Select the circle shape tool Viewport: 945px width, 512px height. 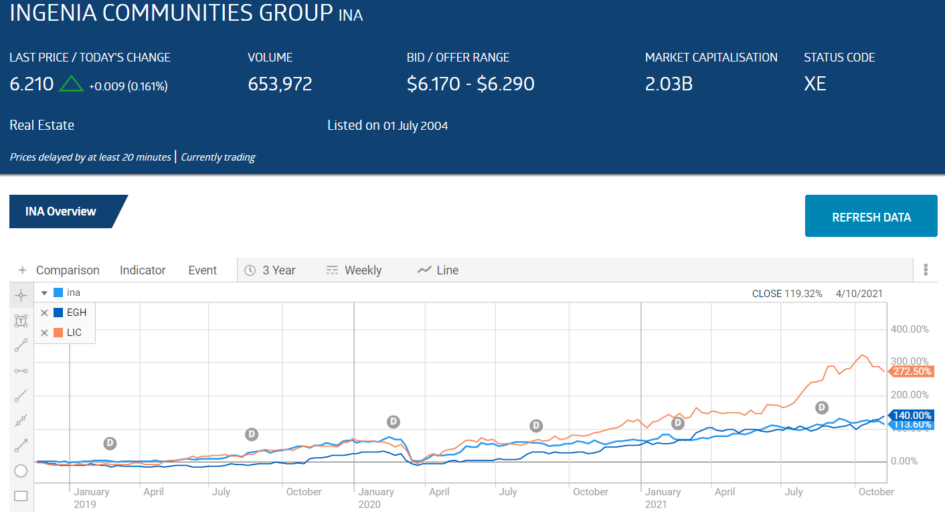point(21,470)
